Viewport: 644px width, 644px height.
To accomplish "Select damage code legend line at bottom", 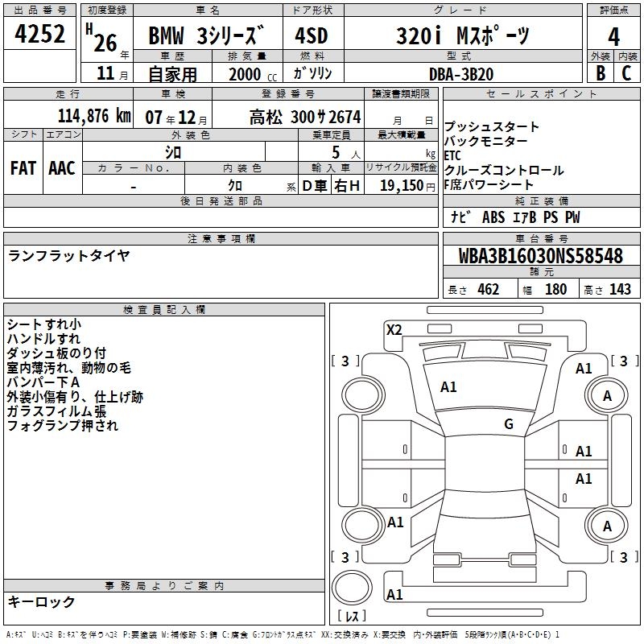I will click(283, 634).
